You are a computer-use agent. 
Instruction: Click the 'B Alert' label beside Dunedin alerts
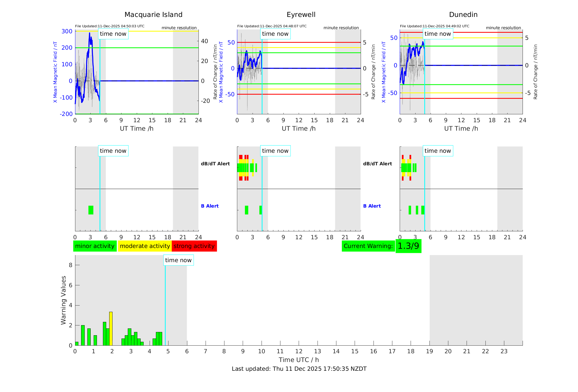click(372, 206)
